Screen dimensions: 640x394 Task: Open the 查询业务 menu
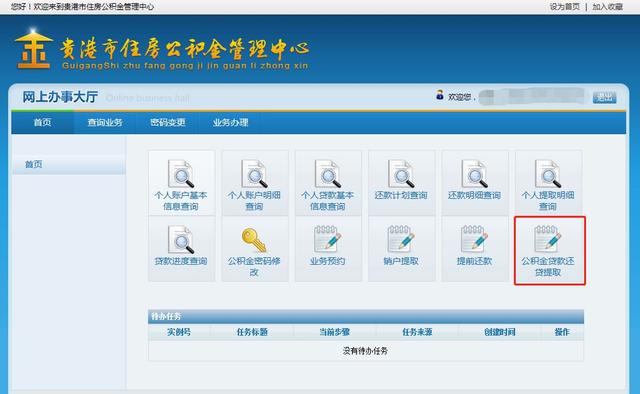[105, 122]
